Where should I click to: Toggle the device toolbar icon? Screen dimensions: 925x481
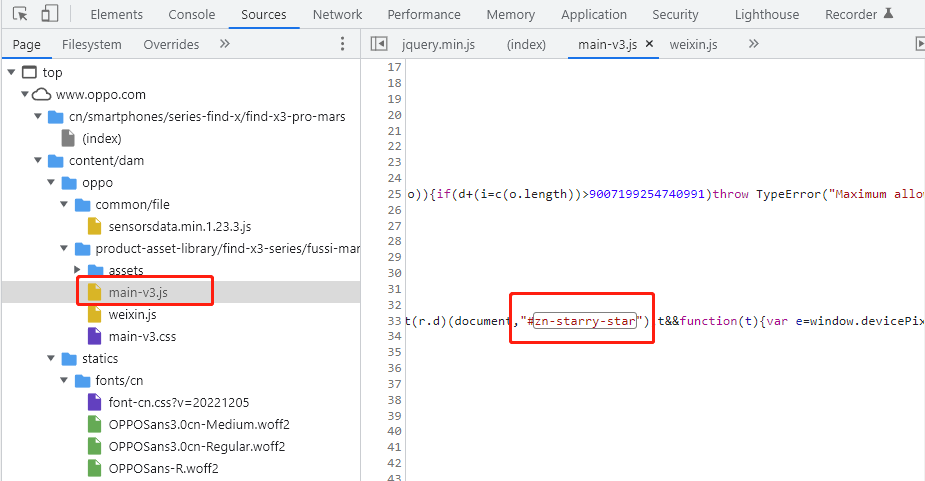pos(49,14)
